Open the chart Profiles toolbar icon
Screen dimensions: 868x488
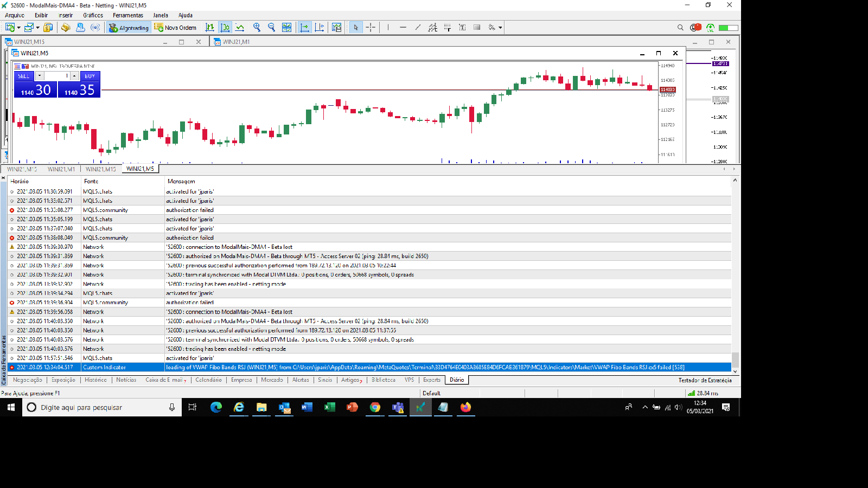point(29,28)
